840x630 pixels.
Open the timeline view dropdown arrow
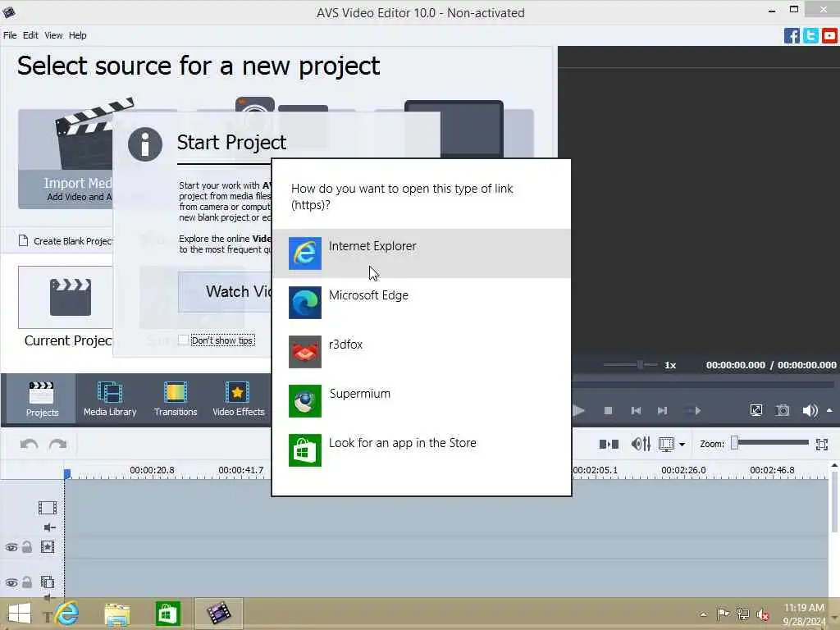pyautogui.click(x=682, y=445)
